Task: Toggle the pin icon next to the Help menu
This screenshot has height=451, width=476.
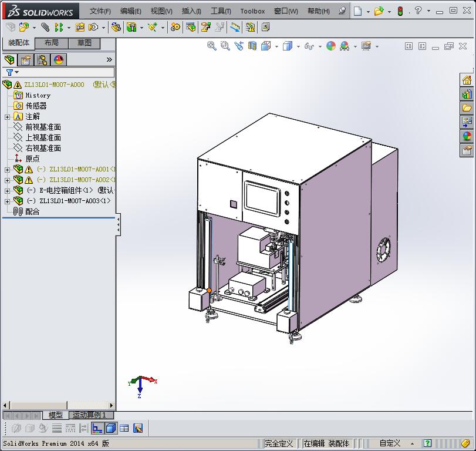Action: coord(342,11)
